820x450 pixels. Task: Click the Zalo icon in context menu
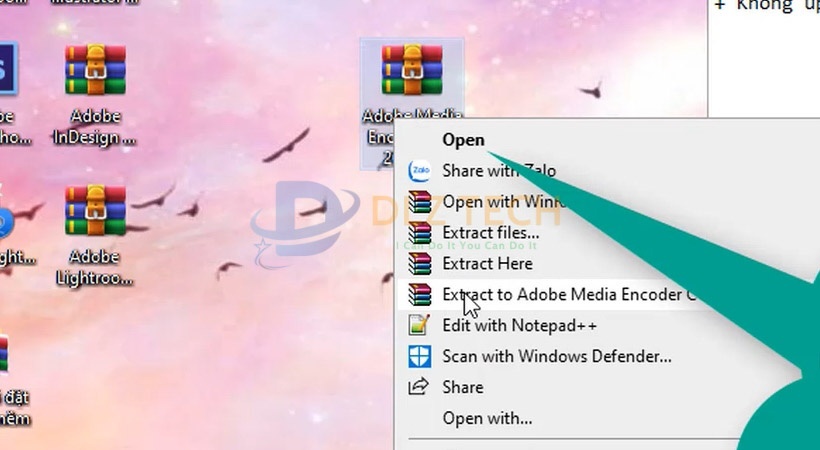click(421, 171)
